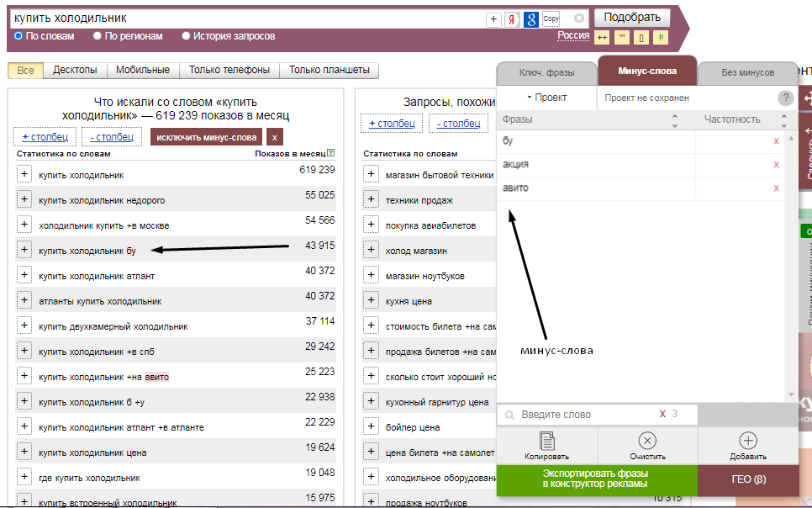This screenshot has width=812, height=508.
Task: Open the help question mark icon
Action: point(786,98)
